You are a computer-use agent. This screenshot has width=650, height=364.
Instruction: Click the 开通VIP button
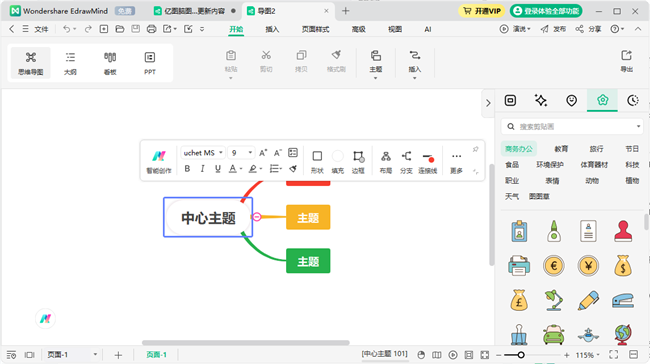point(482,11)
